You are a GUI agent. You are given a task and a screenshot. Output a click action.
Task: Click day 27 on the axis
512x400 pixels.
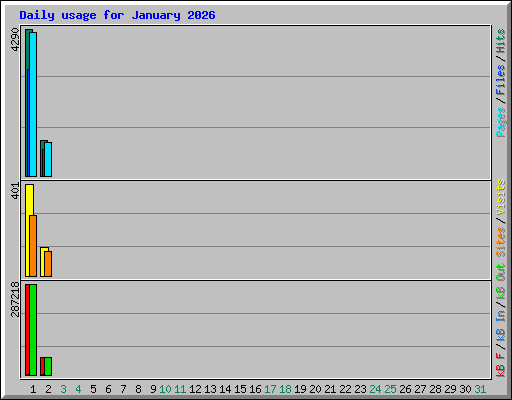pyautogui.click(x=420, y=389)
